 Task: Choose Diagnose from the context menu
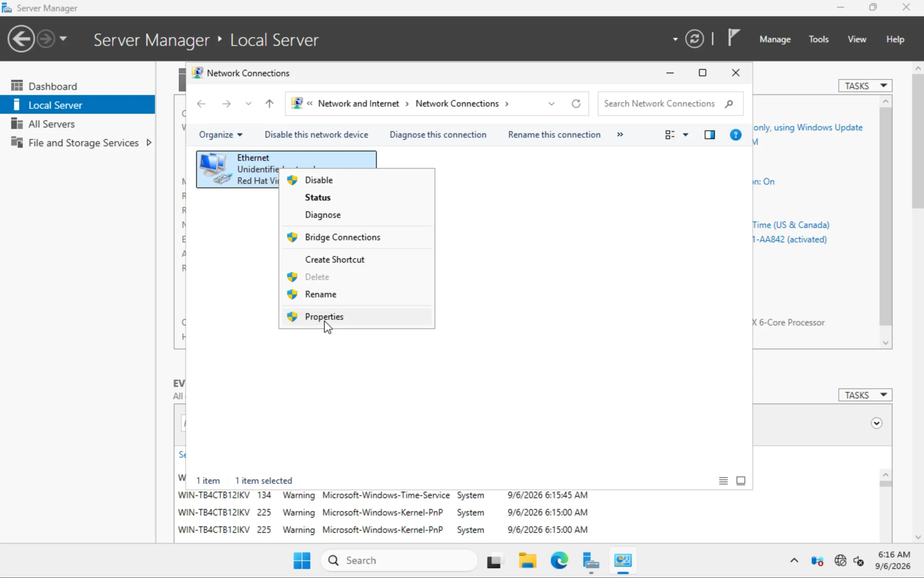point(357,215)
